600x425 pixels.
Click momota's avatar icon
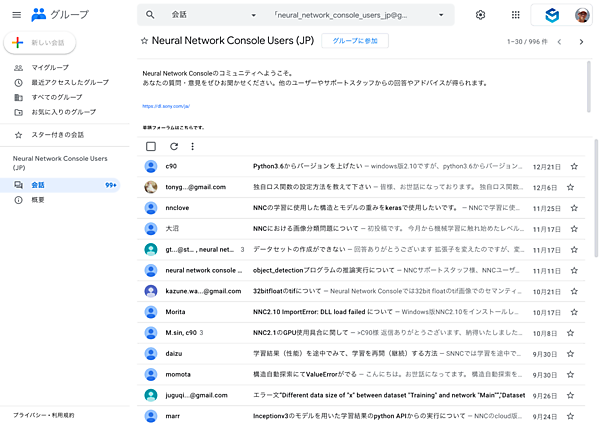click(151, 374)
